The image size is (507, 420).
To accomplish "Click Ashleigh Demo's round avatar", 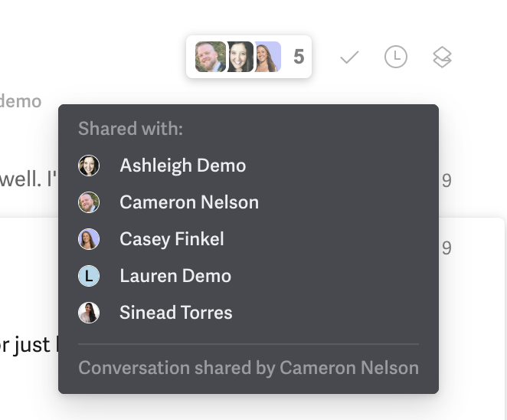I will point(89,166).
